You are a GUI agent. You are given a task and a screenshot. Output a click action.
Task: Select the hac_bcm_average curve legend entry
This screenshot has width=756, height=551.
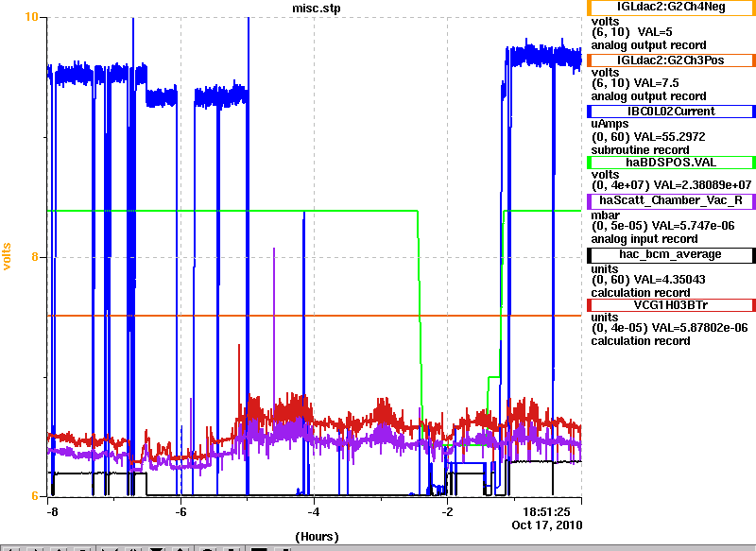671,254
